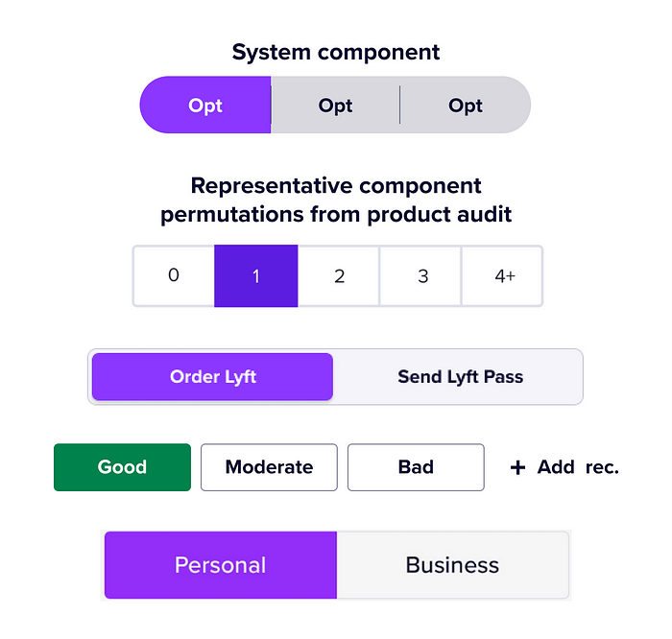Switch to the Send Lyft Pass tab
This screenshot has width=672, height=639.
[460, 377]
